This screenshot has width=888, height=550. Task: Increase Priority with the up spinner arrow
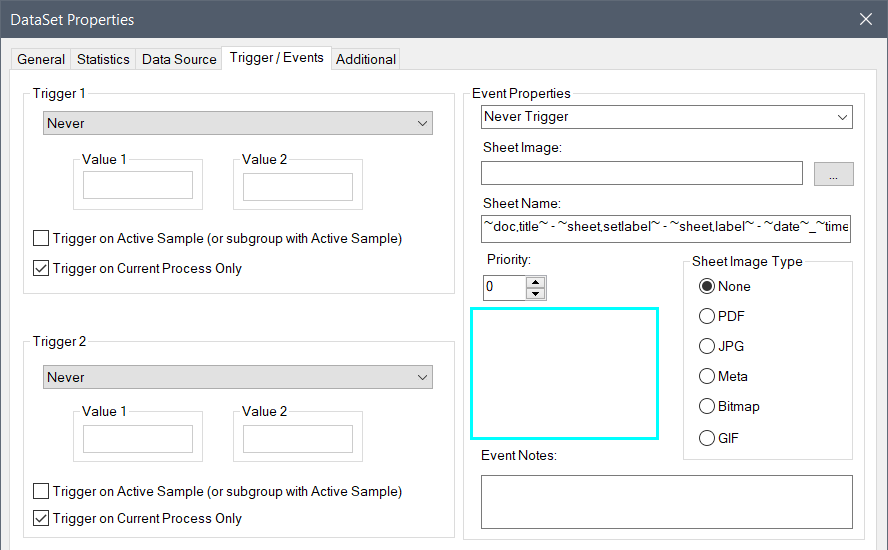(x=536, y=282)
